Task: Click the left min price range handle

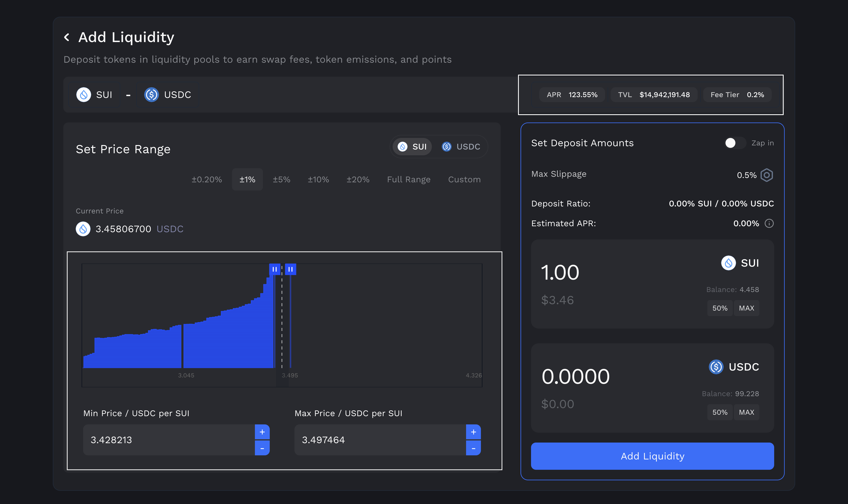Action: click(x=274, y=269)
